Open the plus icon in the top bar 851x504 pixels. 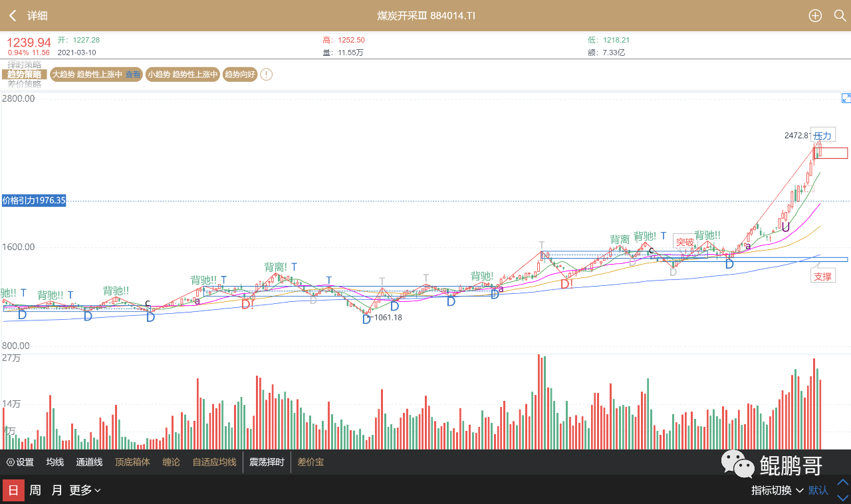815,15
